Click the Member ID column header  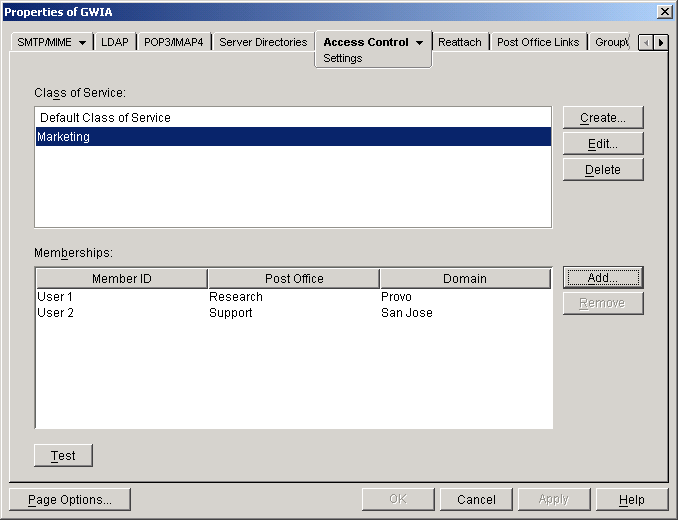(x=122, y=279)
